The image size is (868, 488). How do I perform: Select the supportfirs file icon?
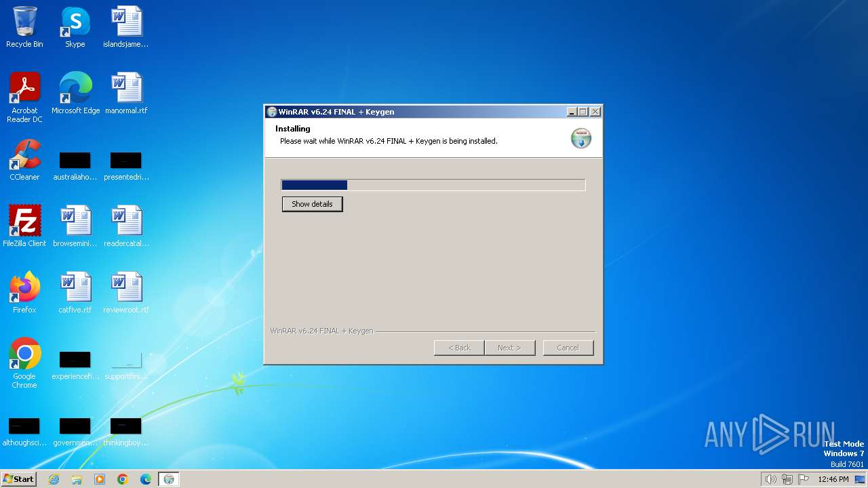coord(126,365)
